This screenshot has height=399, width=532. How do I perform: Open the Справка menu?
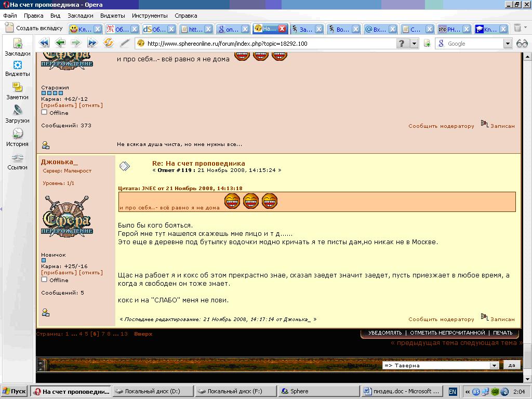tap(186, 16)
